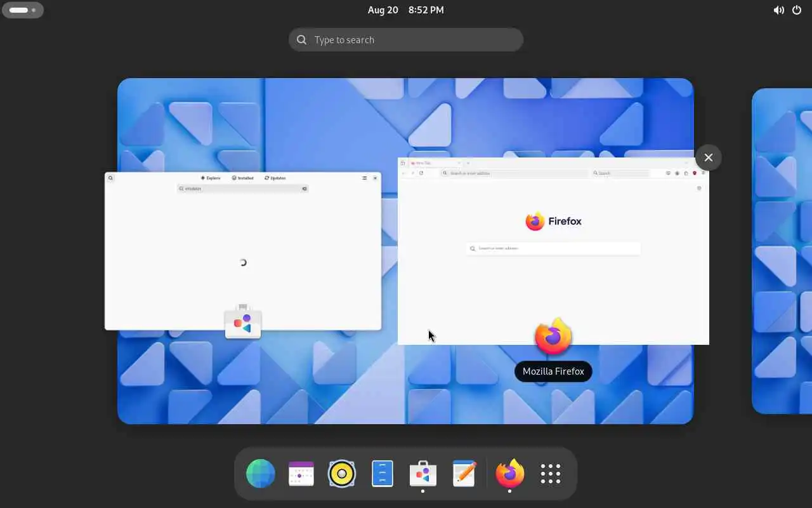
Task: Select the Mozilla Firefox window thumbnail
Action: [x=553, y=251]
